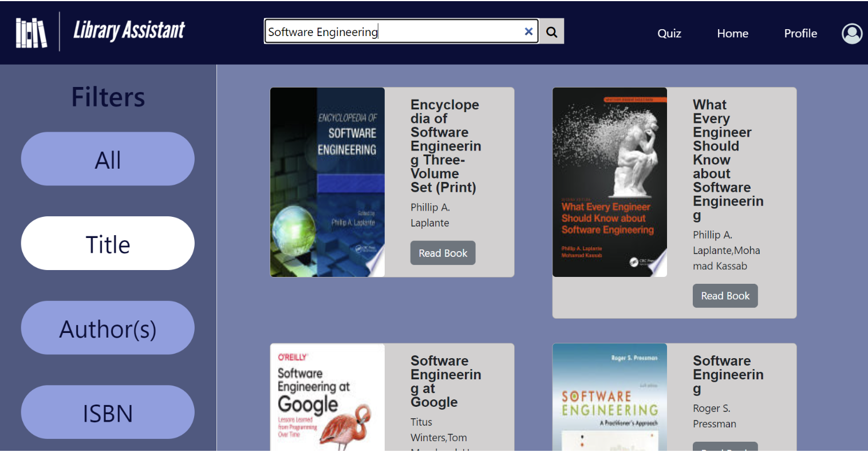
Task: Open Software Engineering at Google cover image
Action: 328,397
